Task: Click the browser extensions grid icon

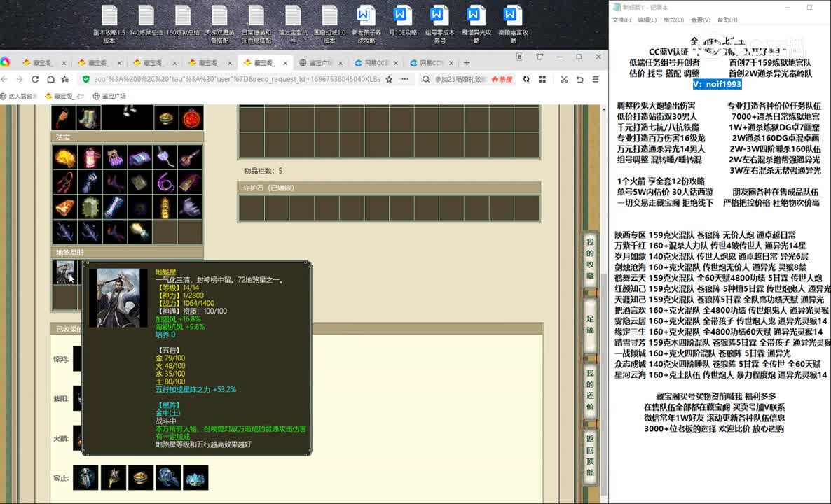Action: tap(542, 79)
